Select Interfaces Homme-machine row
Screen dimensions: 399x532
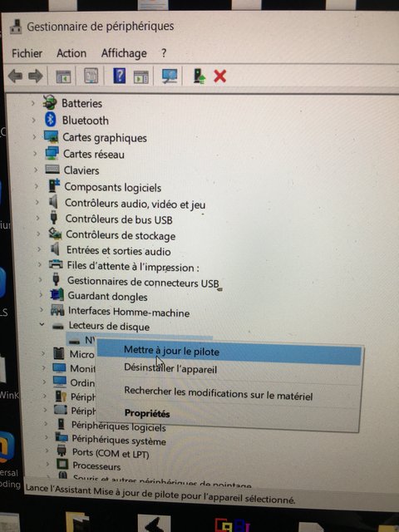click(129, 312)
